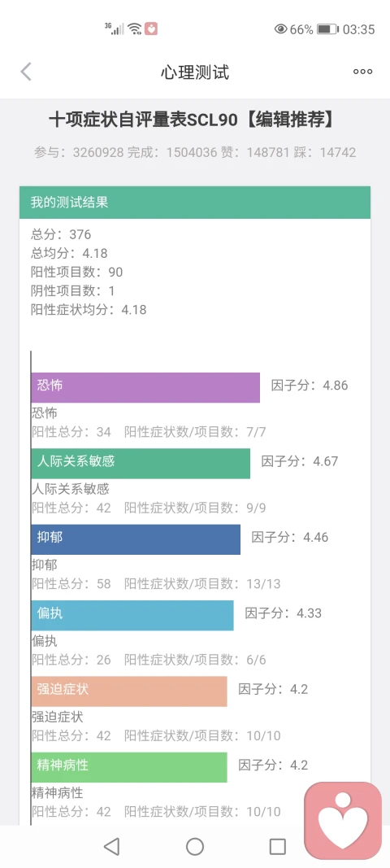Tap the recent apps square button
Viewport: 390px width, 868px height.
[x=278, y=846]
